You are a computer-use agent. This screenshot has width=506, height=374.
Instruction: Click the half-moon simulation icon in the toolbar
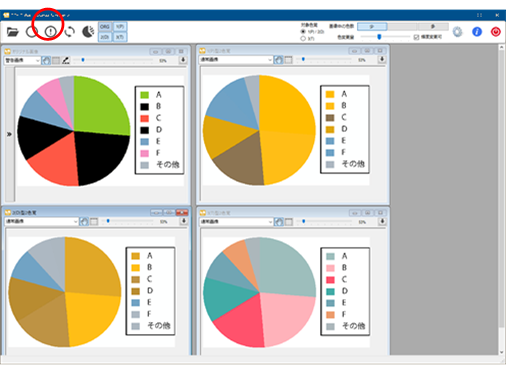tap(88, 32)
